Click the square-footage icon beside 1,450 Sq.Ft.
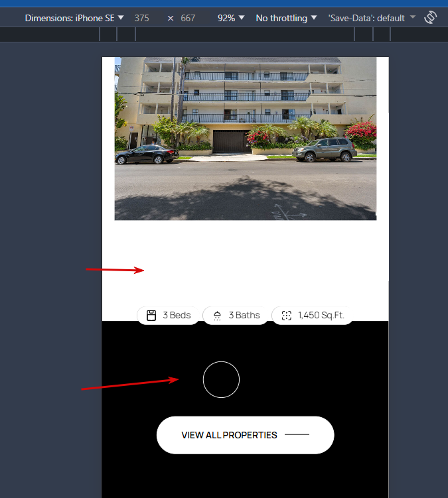Screen dimensions: 448x498 (287, 316)
